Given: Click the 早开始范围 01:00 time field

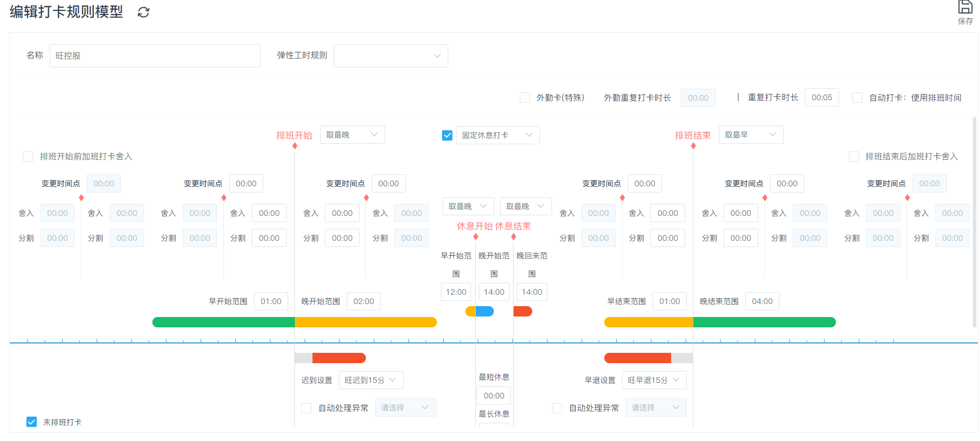Looking at the screenshot, I should click(271, 301).
